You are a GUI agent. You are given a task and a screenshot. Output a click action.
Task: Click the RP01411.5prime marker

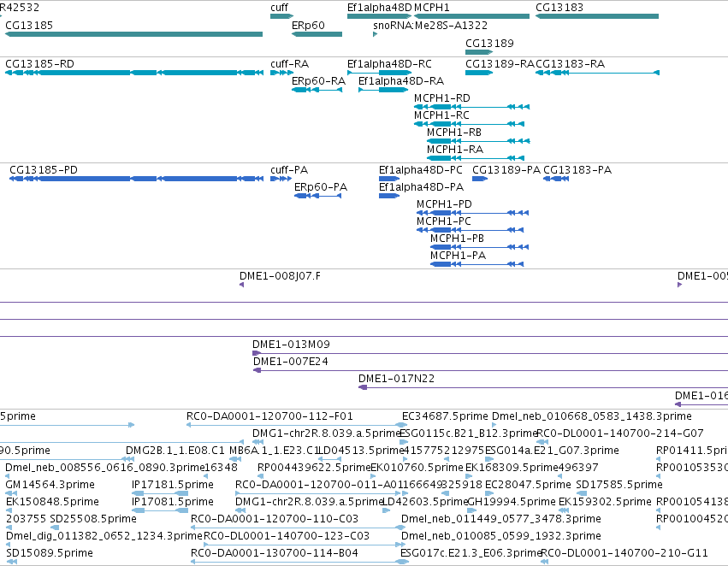[x=659, y=459]
